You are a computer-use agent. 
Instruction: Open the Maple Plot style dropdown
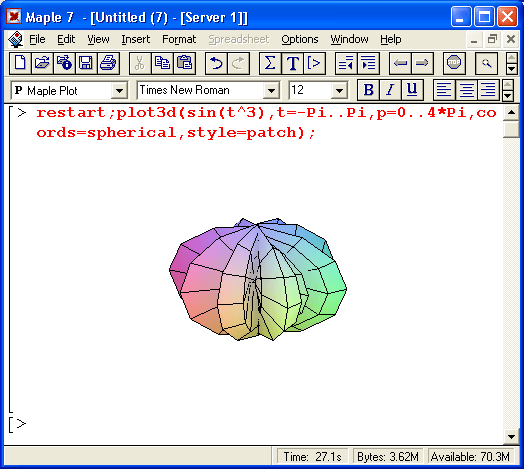[119, 90]
